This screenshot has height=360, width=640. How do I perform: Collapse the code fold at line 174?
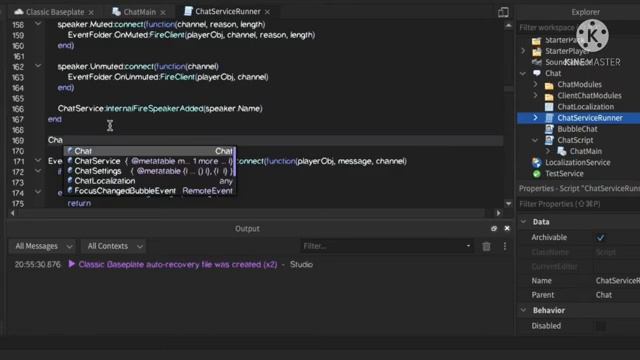38,192
